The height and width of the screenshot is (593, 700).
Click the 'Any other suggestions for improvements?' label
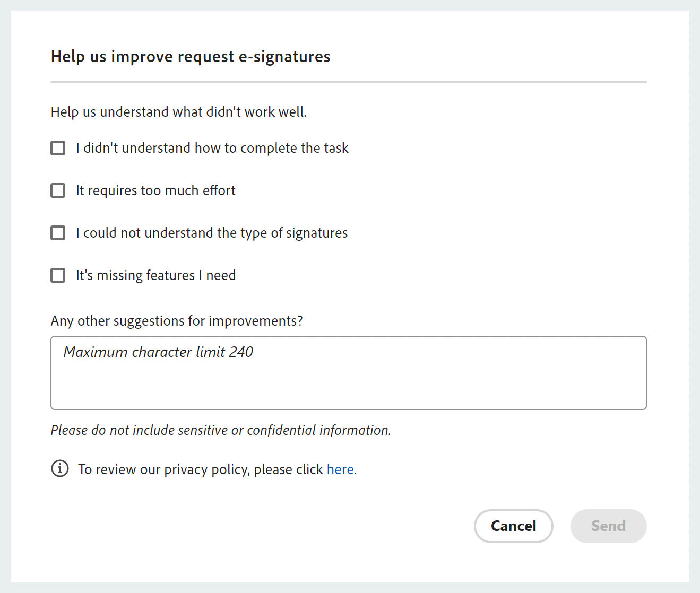tap(177, 321)
